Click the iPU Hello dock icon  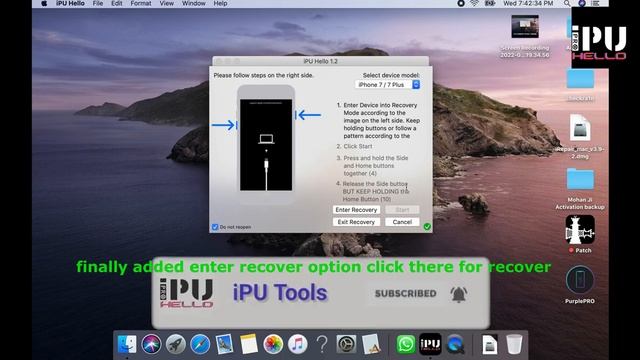430,344
